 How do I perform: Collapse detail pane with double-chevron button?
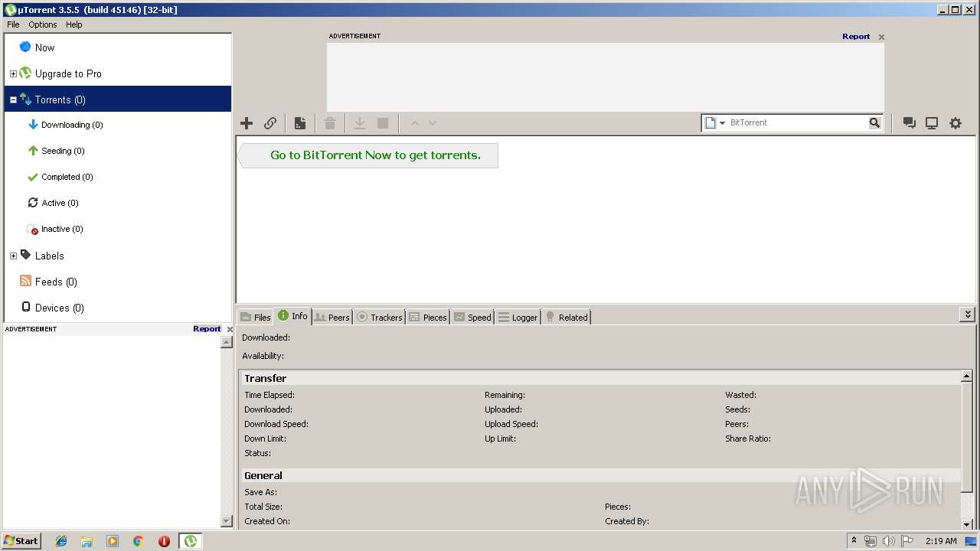coord(968,315)
